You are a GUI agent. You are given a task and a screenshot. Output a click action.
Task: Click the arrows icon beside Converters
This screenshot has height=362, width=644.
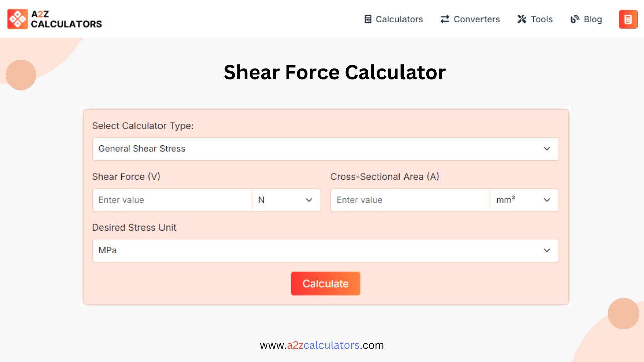444,19
